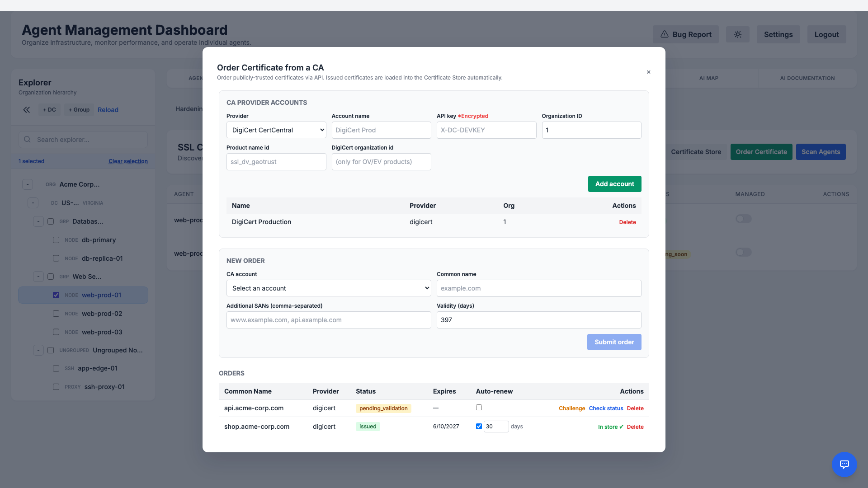Open the Certificate Store button
Viewport: 868px width, 488px height.
[x=696, y=152]
